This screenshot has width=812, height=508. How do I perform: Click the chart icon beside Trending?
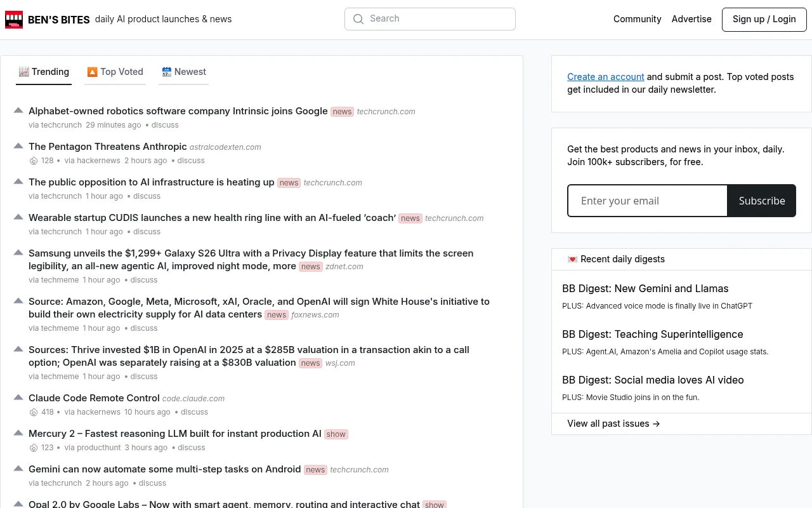23,72
